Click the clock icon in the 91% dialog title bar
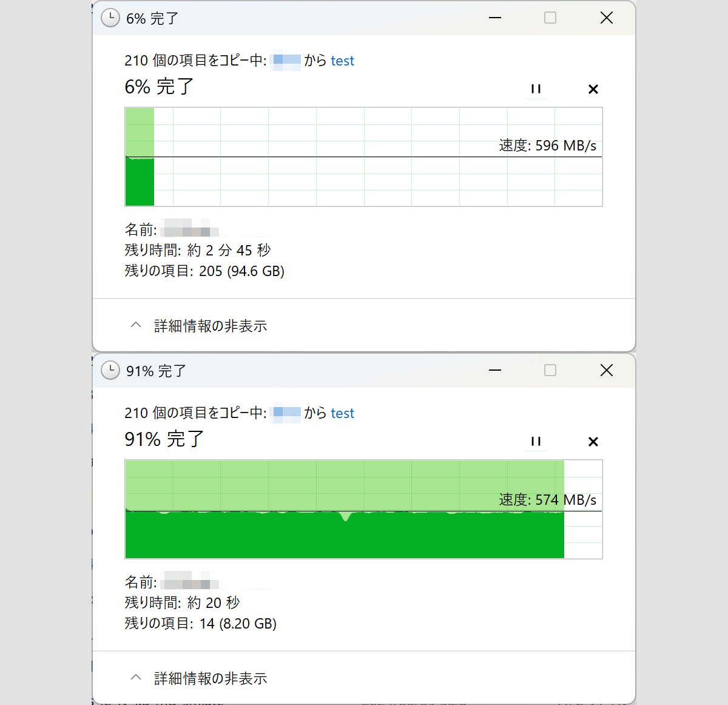Viewport: 728px width, 705px height. point(110,370)
